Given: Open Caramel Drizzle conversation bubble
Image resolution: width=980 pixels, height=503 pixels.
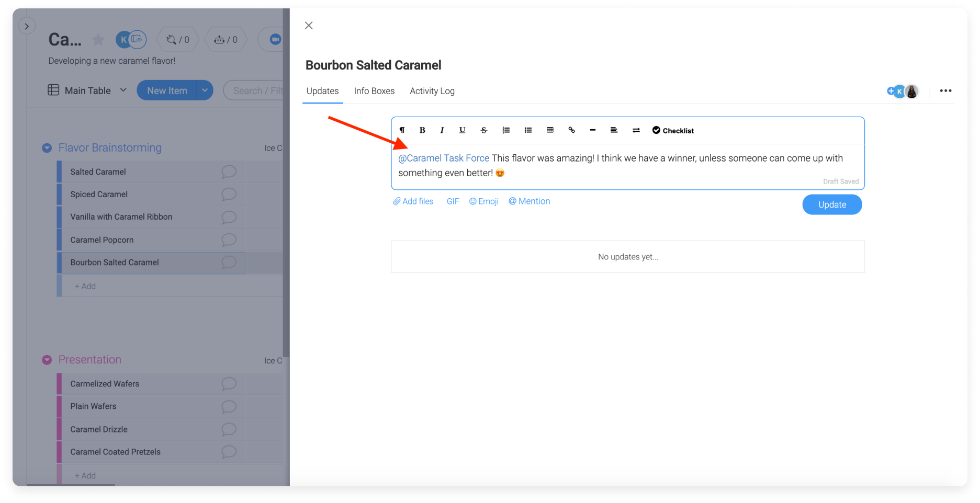Looking at the screenshot, I should tap(229, 429).
